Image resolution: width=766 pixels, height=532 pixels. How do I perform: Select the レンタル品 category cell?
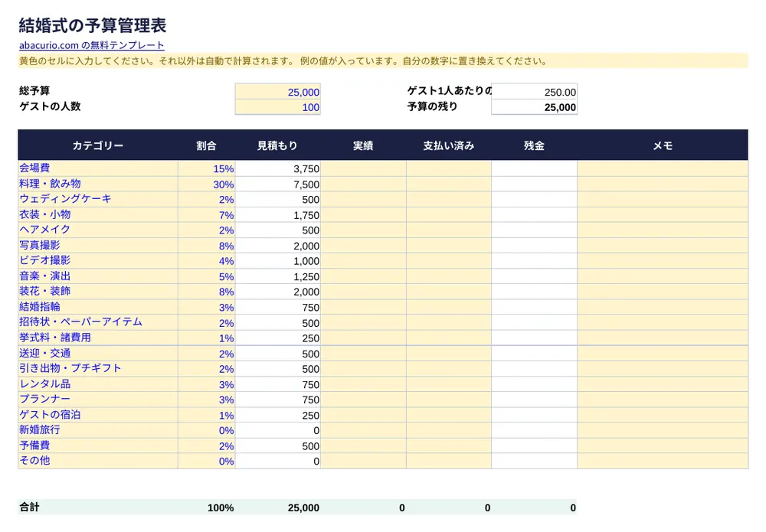[x=98, y=384]
